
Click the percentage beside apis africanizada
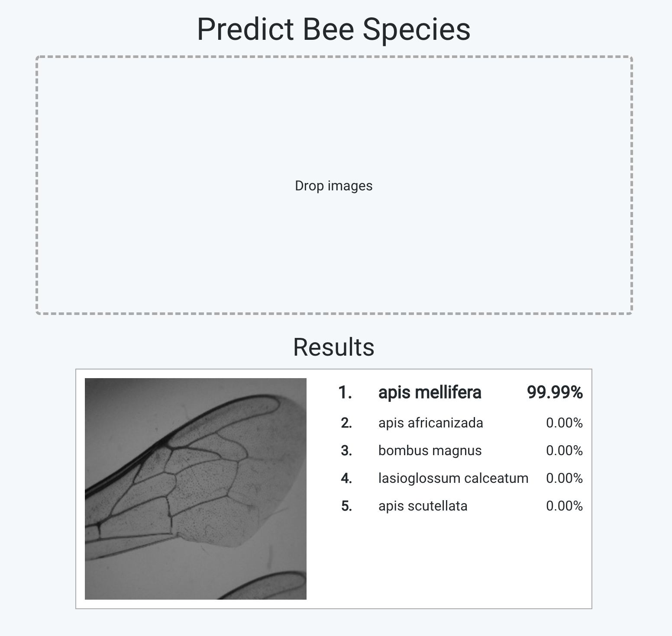click(x=564, y=423)
